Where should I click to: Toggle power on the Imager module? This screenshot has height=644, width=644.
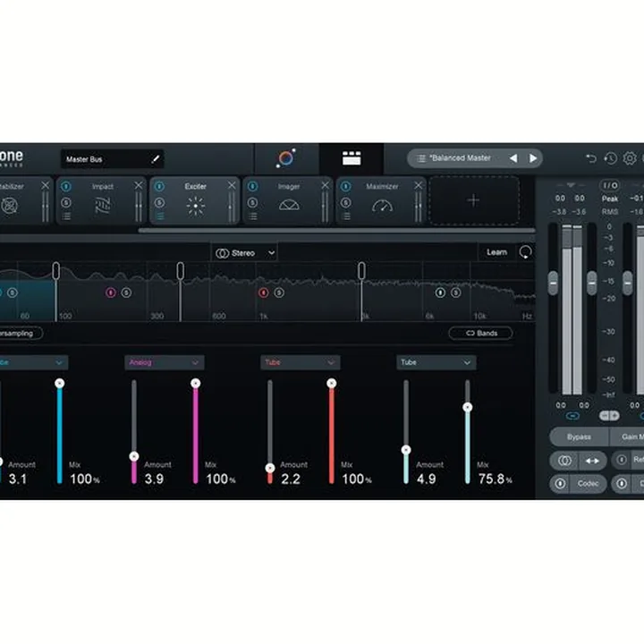(252, 186)
